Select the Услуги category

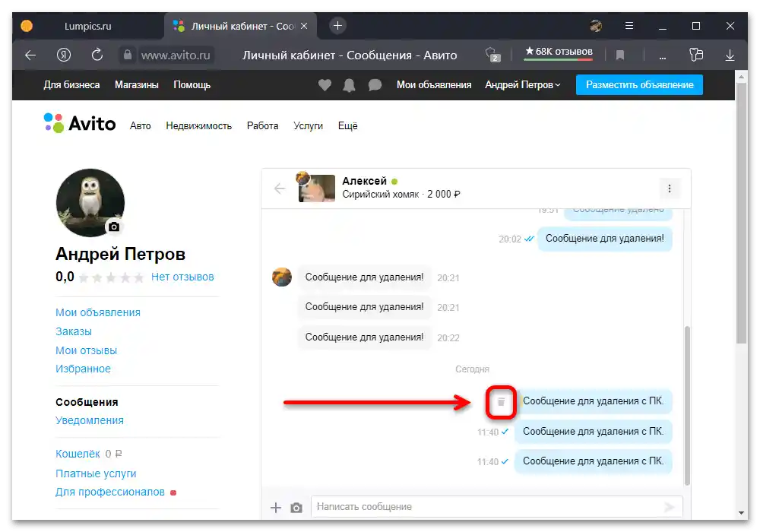tap(308, 126)
